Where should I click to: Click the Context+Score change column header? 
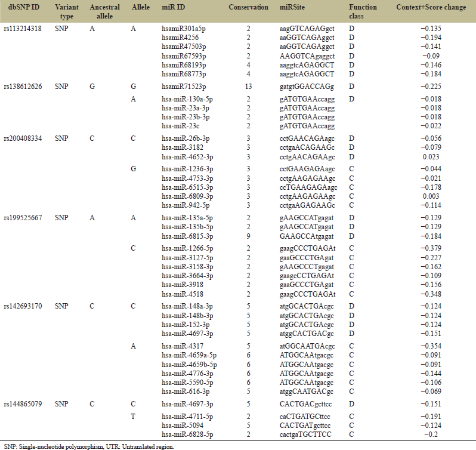431,7
